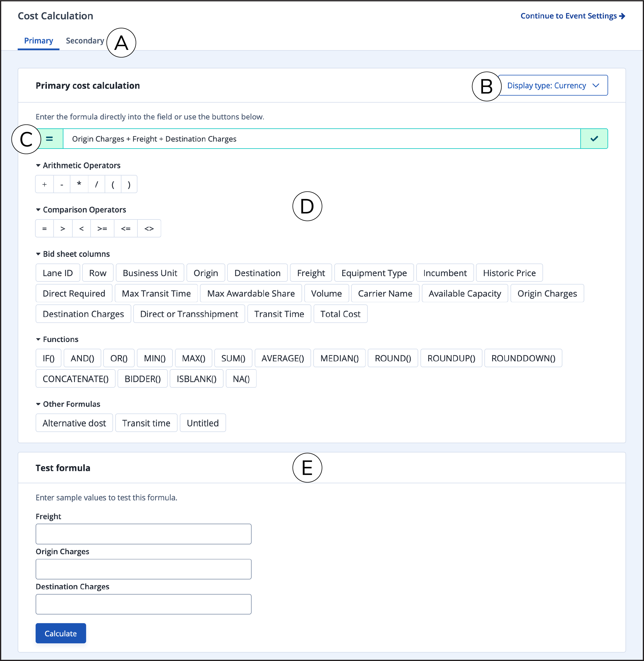This screenshot has width=644, height=661.
Task: Collapse the Arithmetic Operators section
Action: pos(78,166)
